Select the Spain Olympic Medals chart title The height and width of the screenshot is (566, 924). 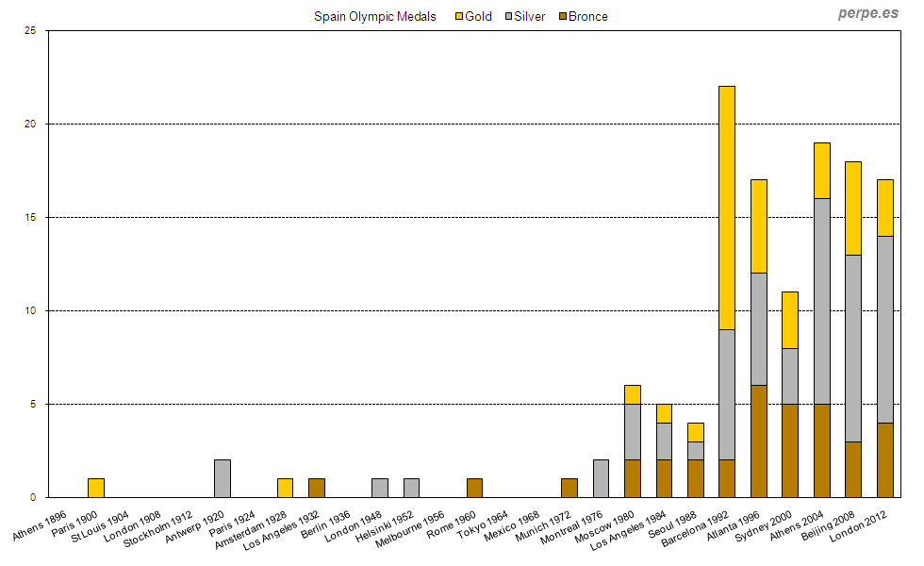tap(374, 17)
